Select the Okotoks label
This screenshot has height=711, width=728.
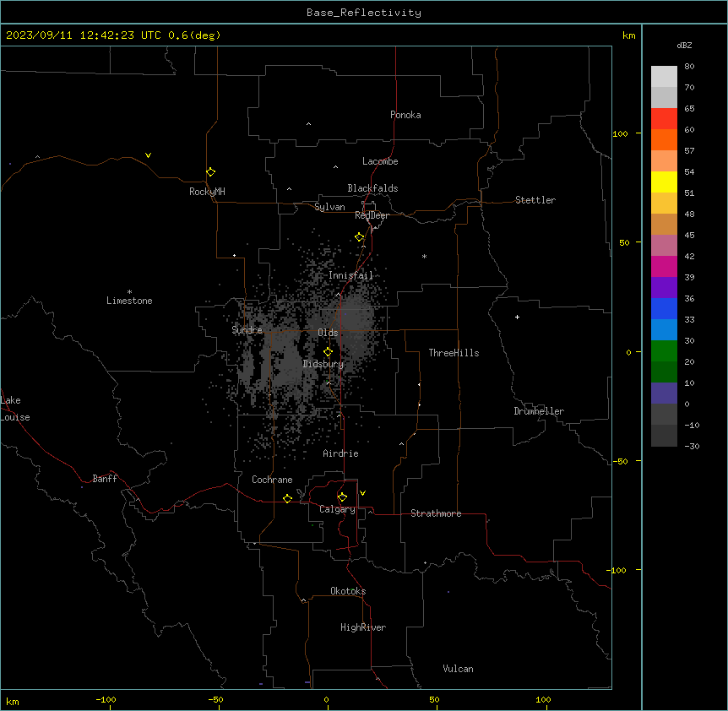[x=348, y=591]
